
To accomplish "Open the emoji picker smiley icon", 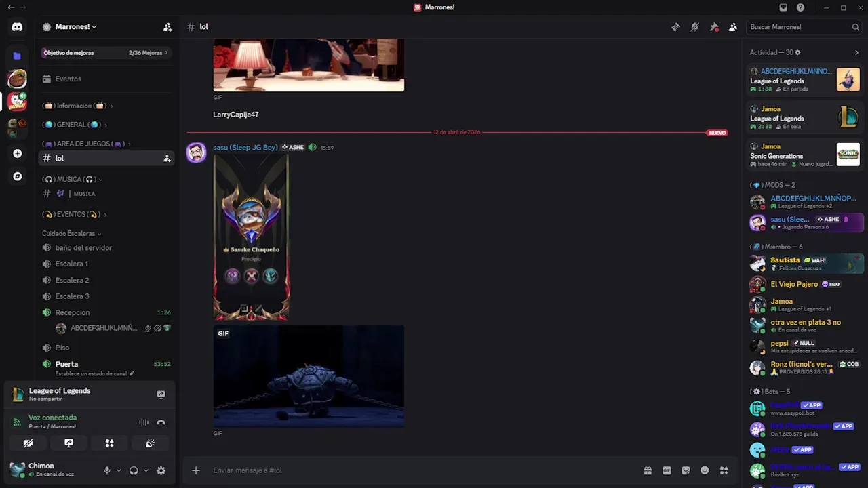I will tap(705, 470).
